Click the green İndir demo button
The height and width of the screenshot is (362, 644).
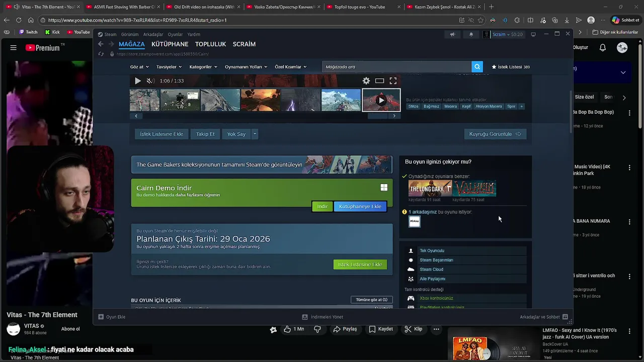pos(323,207)
